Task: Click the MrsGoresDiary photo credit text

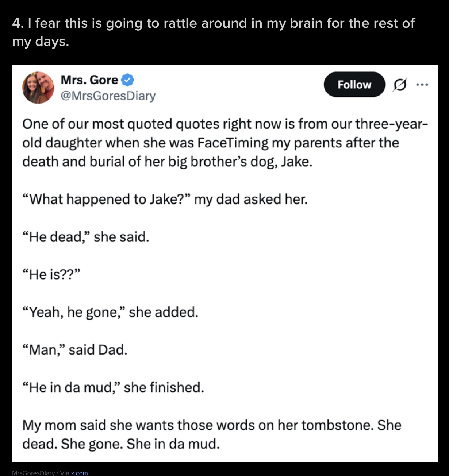Action: (x=33, y=473)
